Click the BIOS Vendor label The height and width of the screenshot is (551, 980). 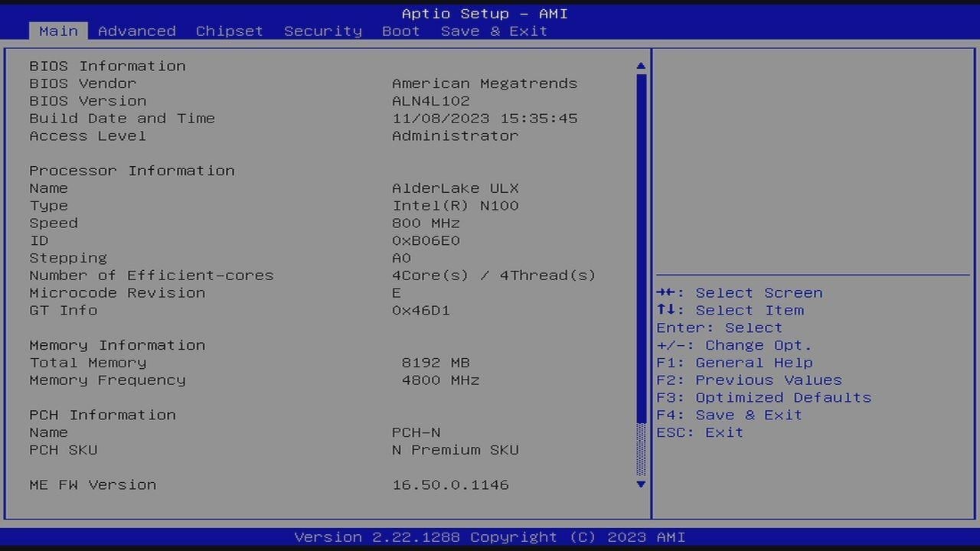coord(83,83)
